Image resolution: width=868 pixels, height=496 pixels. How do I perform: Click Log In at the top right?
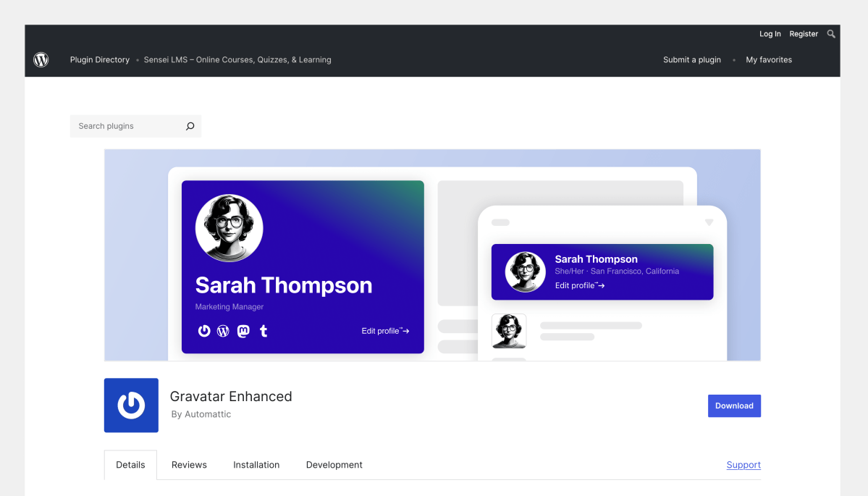point(770,33)
